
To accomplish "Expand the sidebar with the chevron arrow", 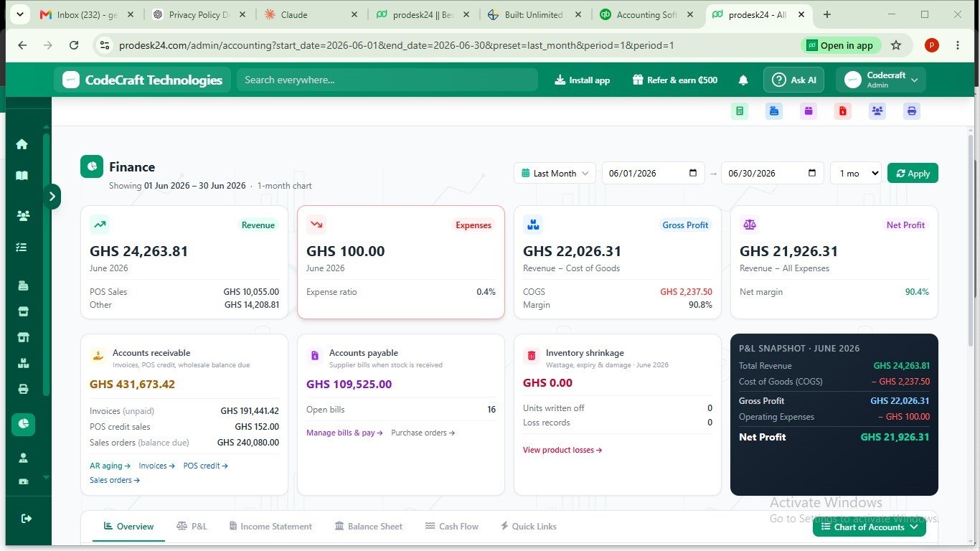I will (52, 196).
